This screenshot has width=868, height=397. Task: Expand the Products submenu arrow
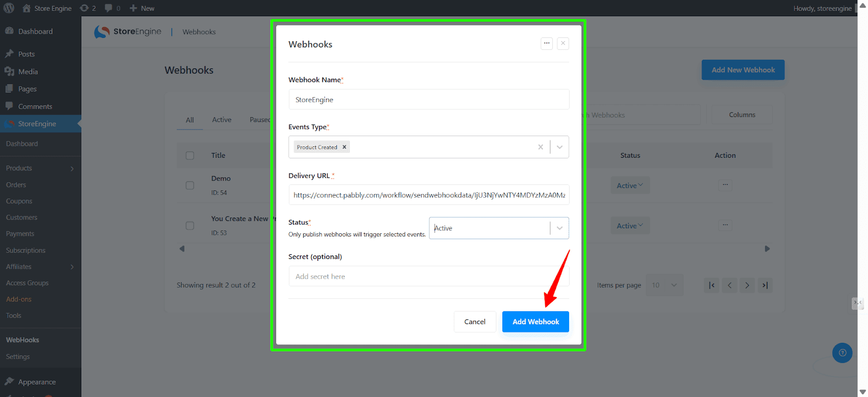(x=72, y=169)
